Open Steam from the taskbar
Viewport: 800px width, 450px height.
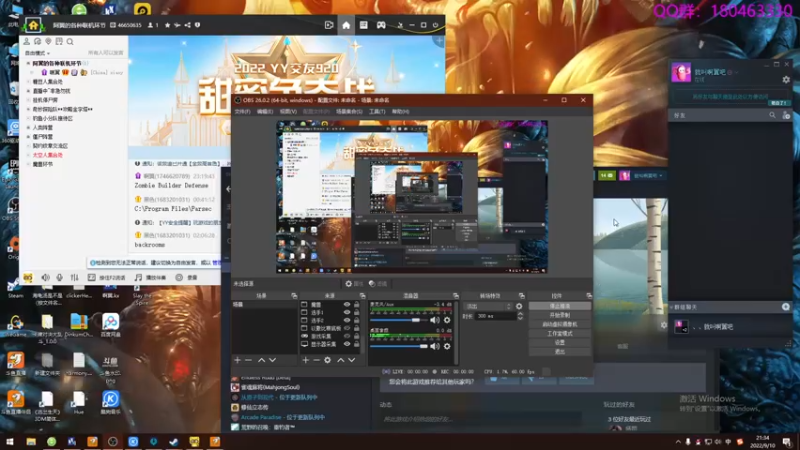click(x=173, y=442)
